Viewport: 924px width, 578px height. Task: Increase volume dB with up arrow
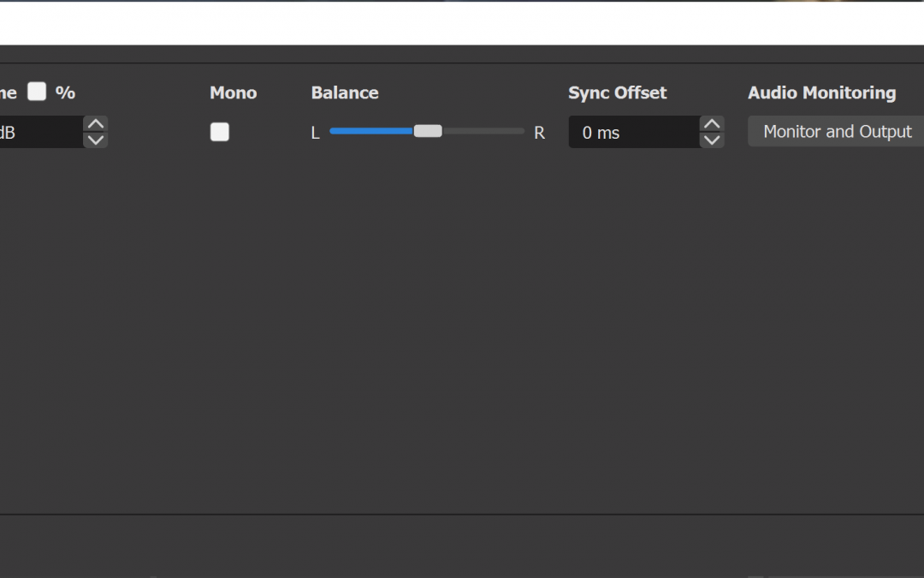pos(96,124)
